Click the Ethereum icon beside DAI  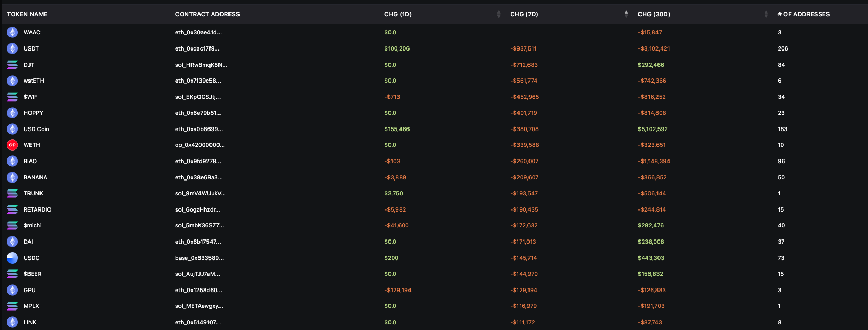coord(12,242)
